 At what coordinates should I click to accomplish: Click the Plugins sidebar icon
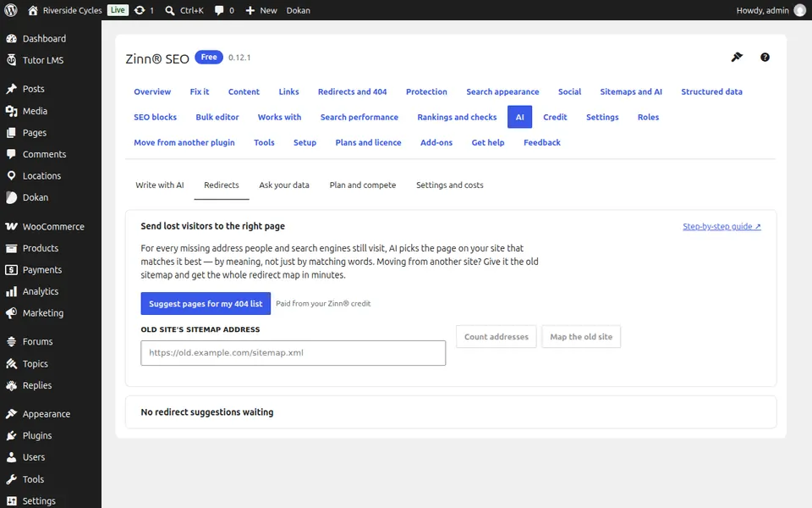point(11,435)
